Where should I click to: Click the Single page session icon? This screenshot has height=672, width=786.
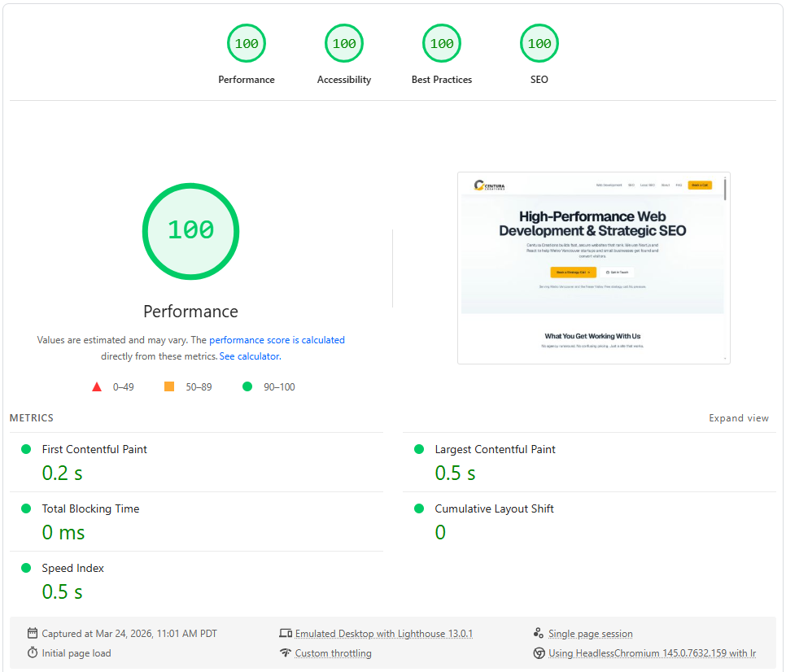pos(538,633)
